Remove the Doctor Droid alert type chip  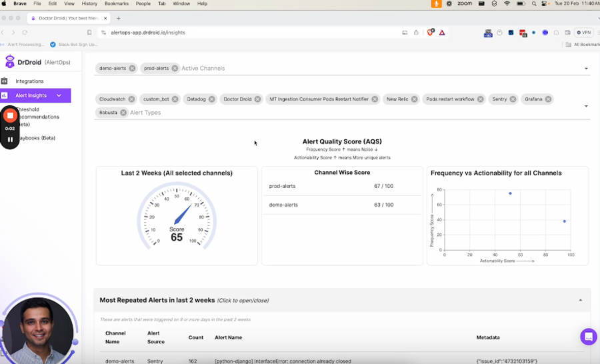coord(257,99)
